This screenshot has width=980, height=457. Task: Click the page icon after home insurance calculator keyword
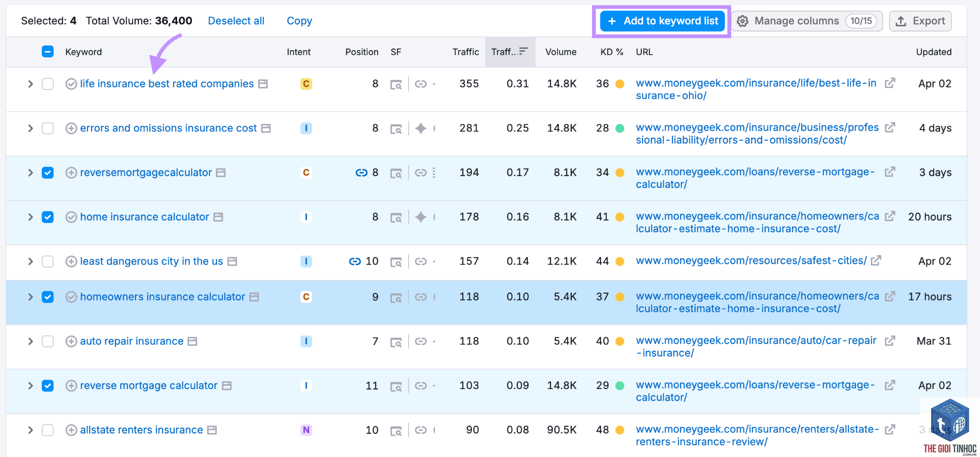218,217
